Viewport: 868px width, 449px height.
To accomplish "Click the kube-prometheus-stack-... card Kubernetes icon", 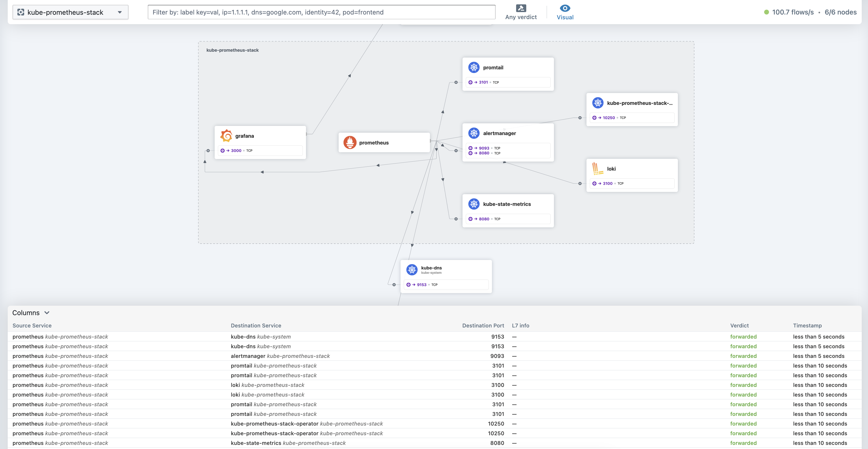I will point(598,103).
